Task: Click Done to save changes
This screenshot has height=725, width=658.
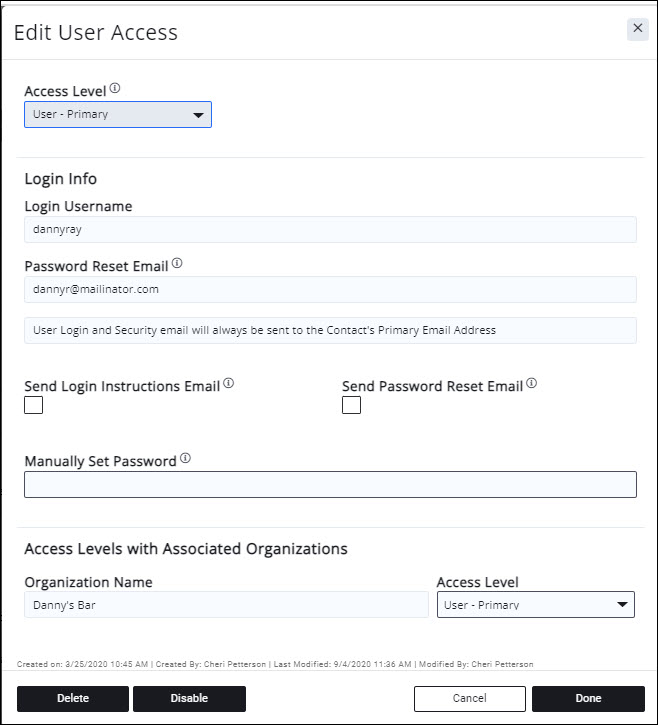Action: (588, 698)
